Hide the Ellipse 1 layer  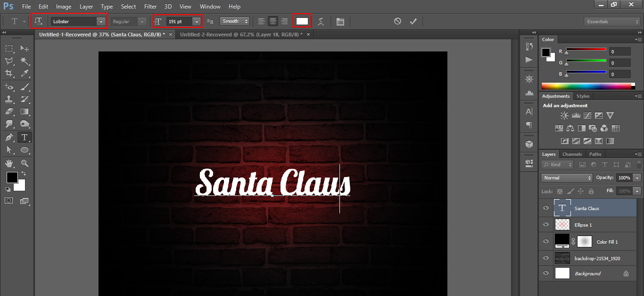point(546,225)
